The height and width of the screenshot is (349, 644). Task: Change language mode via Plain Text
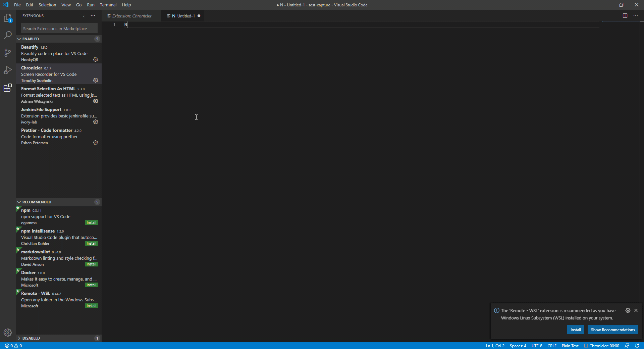coord(570,346)
